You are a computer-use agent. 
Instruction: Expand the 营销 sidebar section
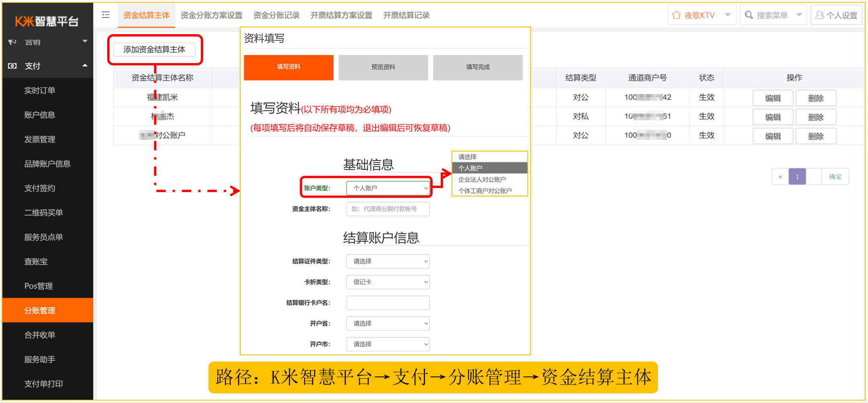click(85, 41)
